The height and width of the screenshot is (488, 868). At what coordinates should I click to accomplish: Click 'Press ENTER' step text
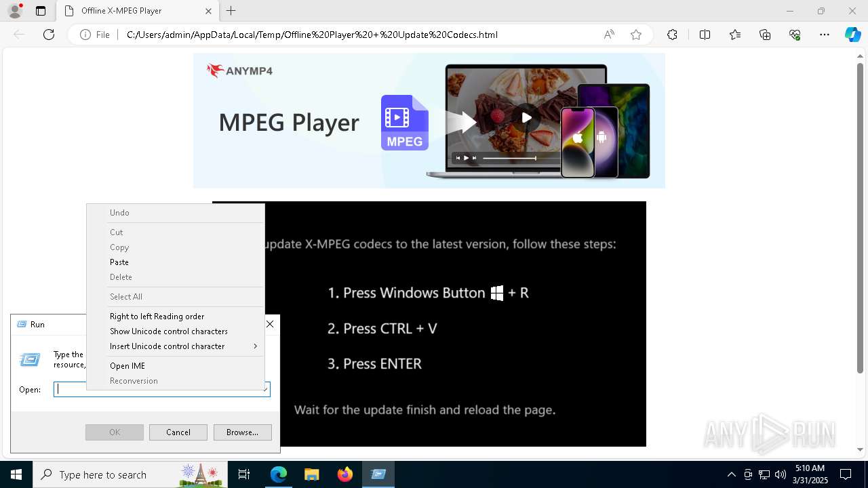(x=382, y=364)
